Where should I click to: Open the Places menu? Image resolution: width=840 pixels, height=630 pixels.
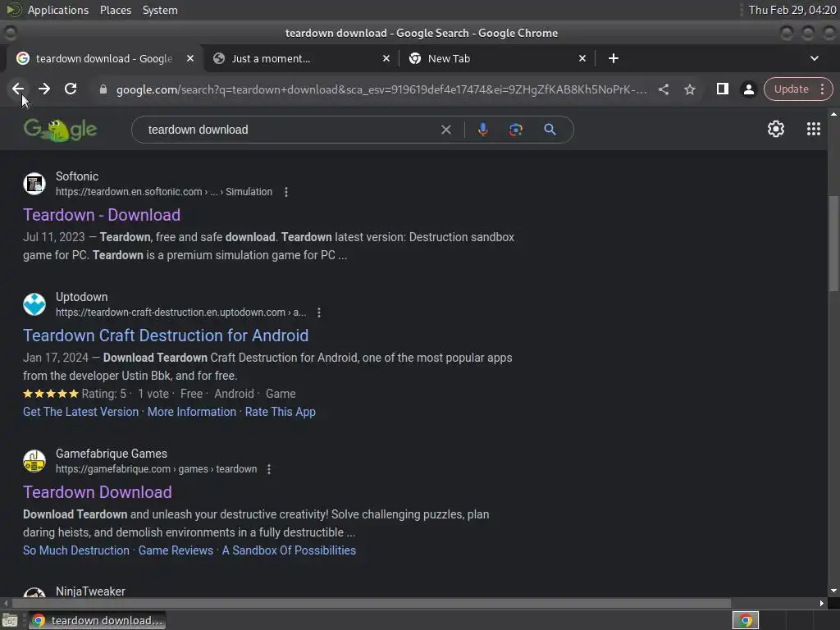coord(115,10)
